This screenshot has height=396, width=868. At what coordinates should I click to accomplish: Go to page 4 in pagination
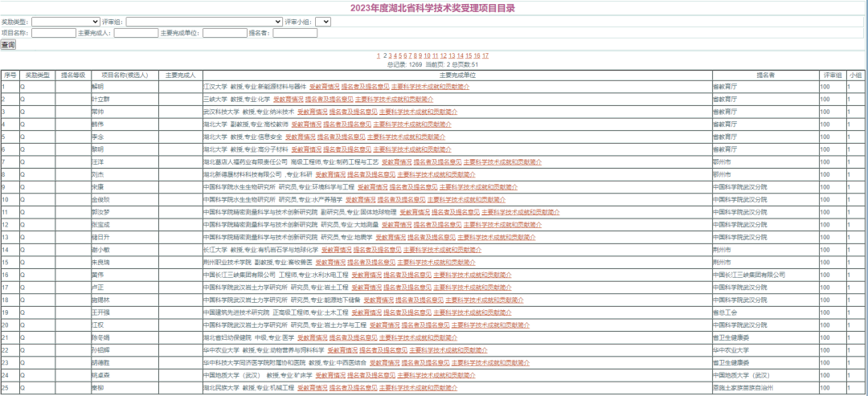[395, 56]
